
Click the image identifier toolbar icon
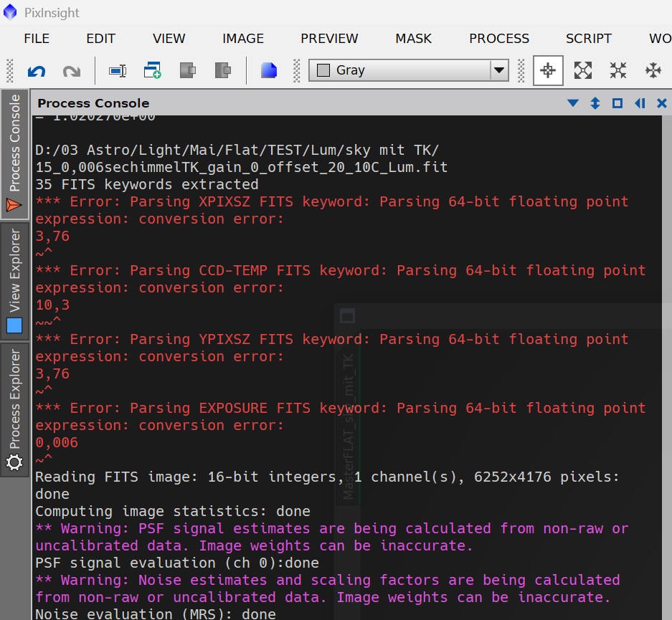117,71
